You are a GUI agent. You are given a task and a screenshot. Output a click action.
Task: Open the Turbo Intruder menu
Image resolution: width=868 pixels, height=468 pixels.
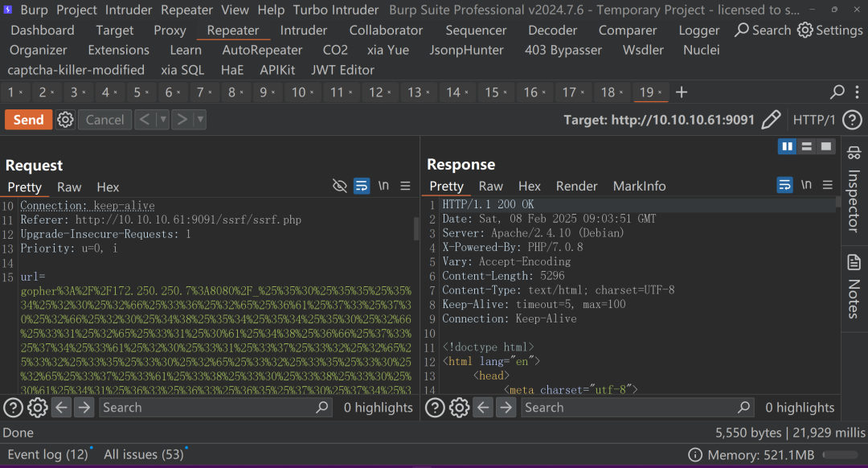[x=336, y=10]
